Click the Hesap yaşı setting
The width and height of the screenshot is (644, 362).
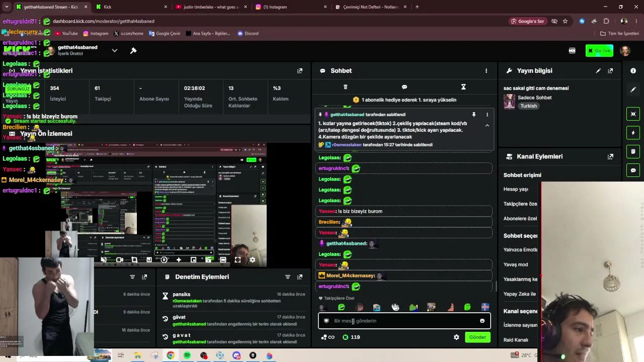(x=516, y=189)
